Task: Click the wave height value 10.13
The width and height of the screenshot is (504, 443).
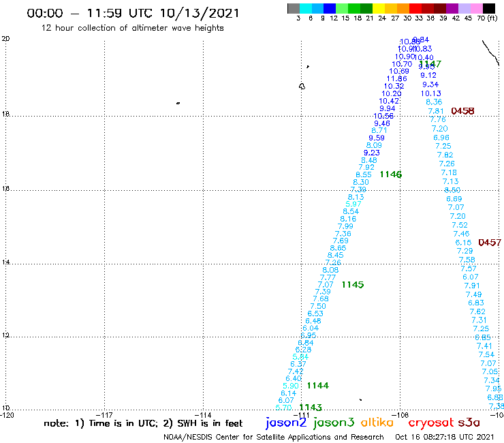Action: [431, 93]
